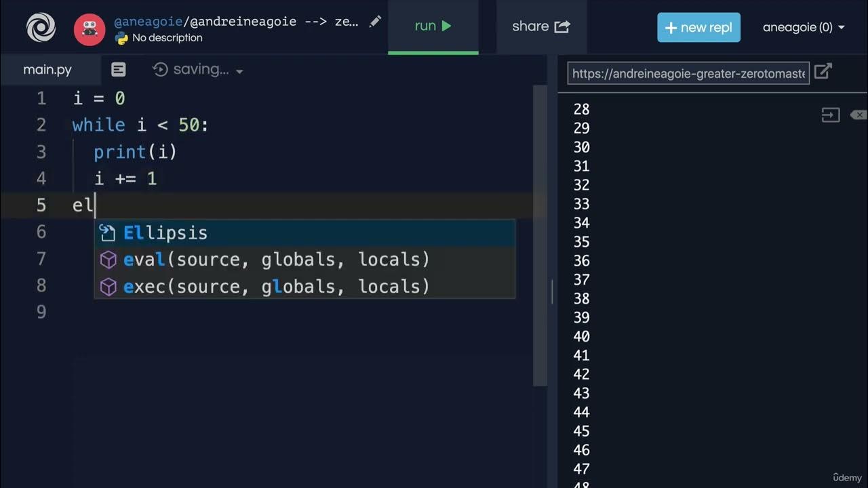The image size is (868, 488).
Task: Click the red robot avatar icon
Action: [x=90, y=29]
